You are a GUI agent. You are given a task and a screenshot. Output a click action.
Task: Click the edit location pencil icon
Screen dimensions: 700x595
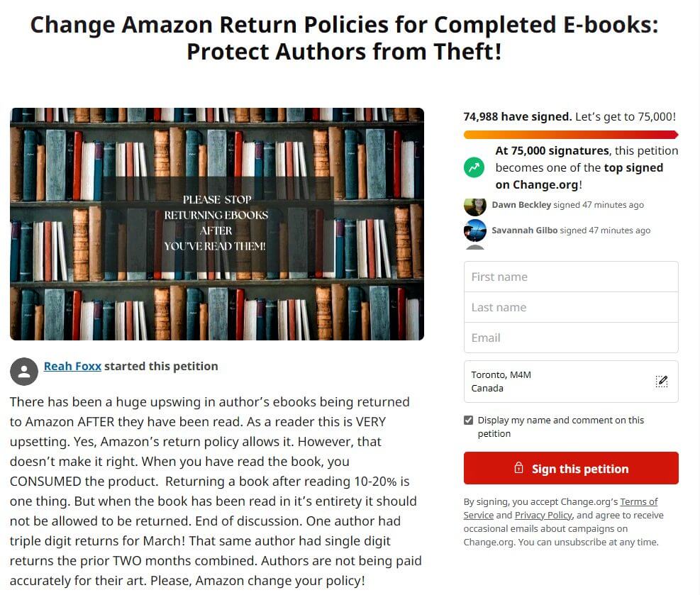pos(661,382)
